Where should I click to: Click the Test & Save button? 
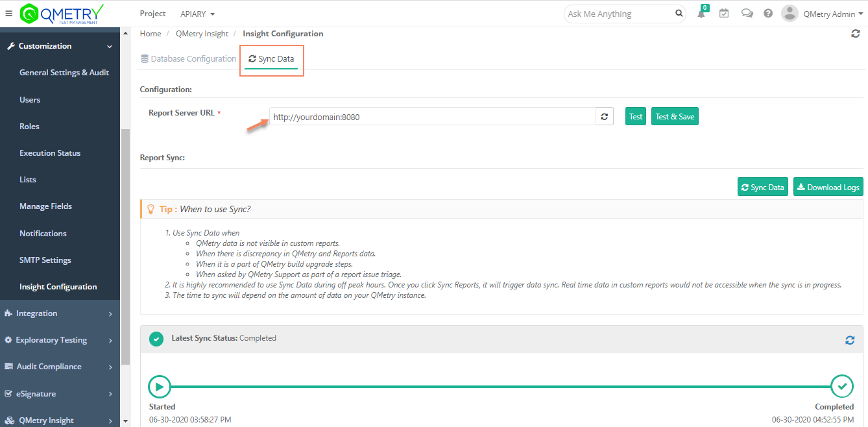coord(675,117)
